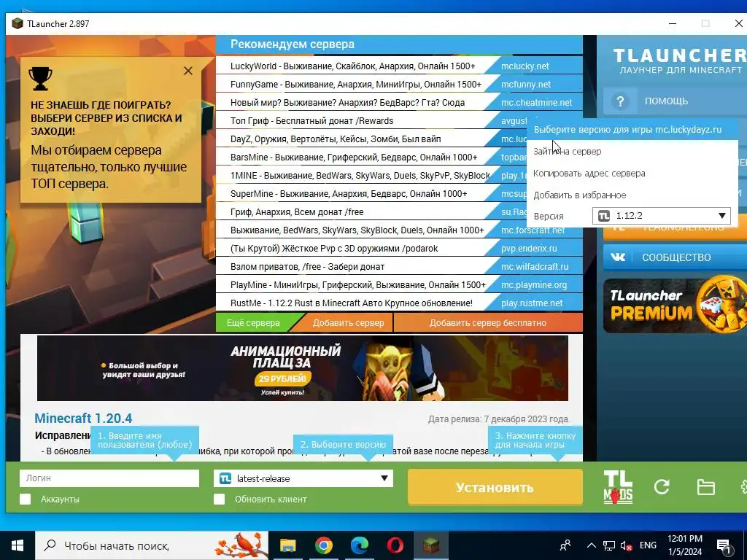Open the animated cape advertisement banner
The width and height of the screenshot is (747, 560).
[303, 368]
